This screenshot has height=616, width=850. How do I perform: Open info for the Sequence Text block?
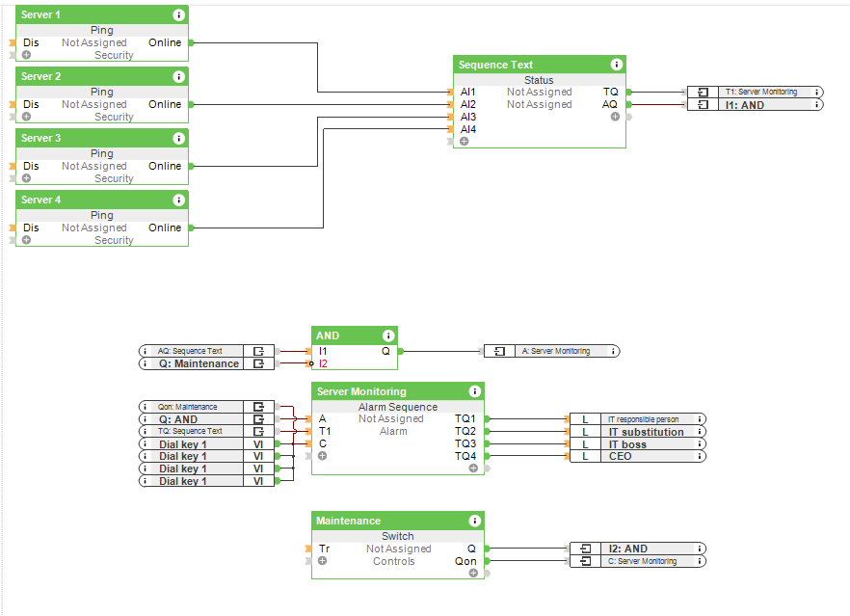point(616,65)
